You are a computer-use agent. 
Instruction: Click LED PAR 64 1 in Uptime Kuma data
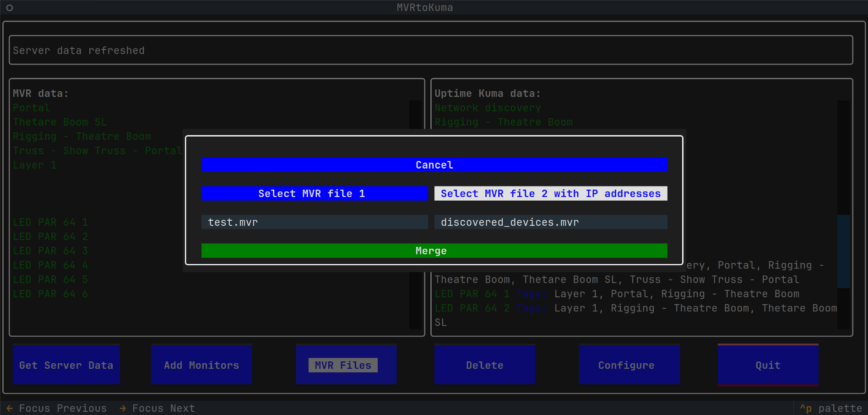click(472, 294)
